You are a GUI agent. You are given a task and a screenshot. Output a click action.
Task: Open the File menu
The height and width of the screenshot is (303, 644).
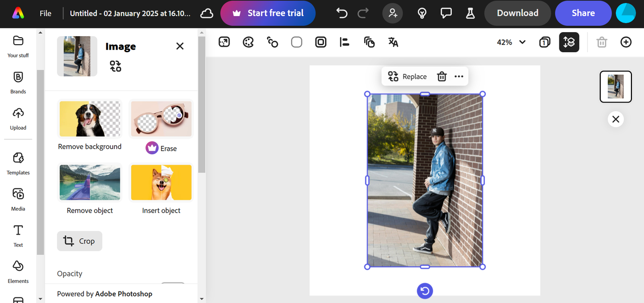[x=46, y=14]
